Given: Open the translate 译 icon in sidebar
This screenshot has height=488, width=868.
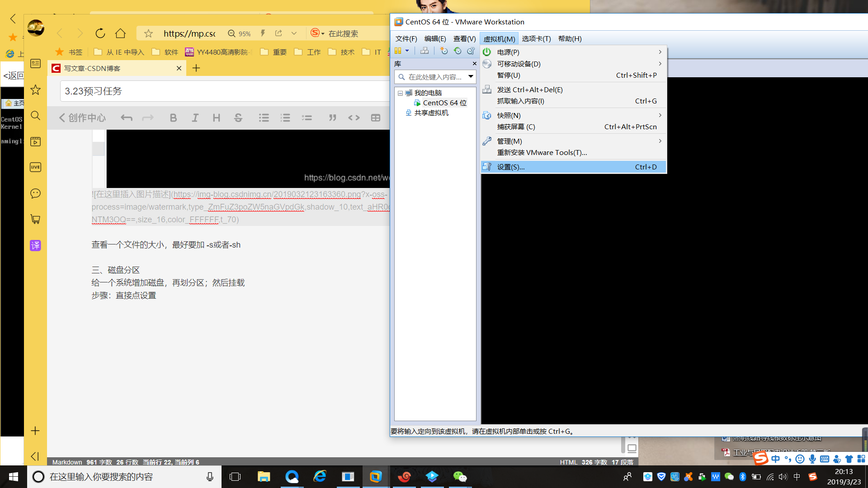Looking at the screenshot, I should click(35, 245).
